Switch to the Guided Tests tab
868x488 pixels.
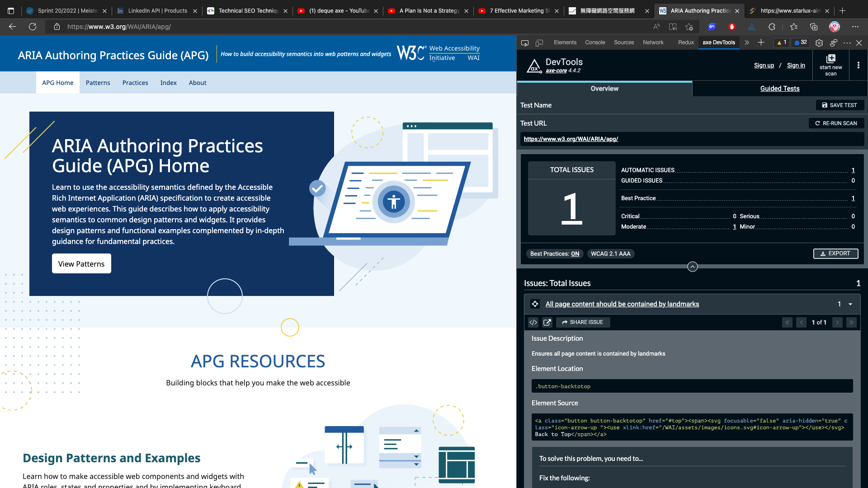click(x=779, y=89)
